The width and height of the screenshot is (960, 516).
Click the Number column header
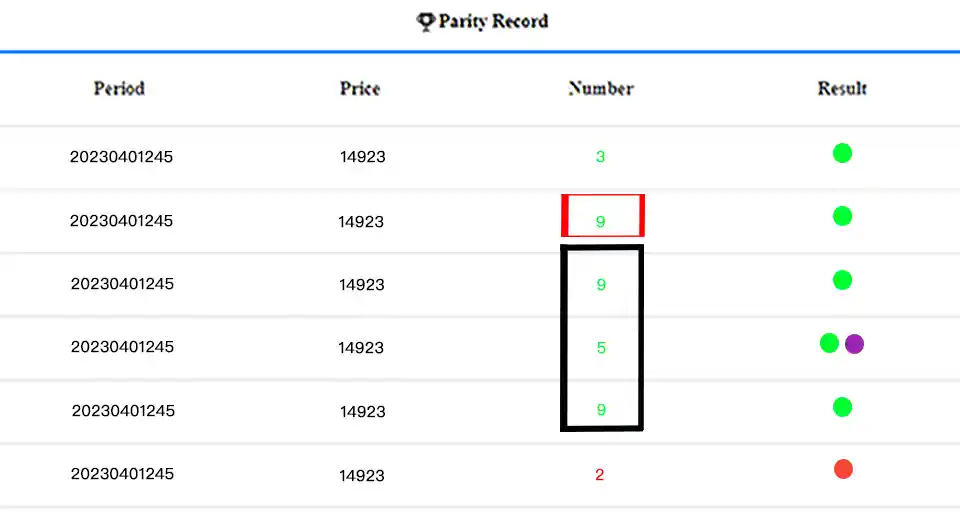601,88
